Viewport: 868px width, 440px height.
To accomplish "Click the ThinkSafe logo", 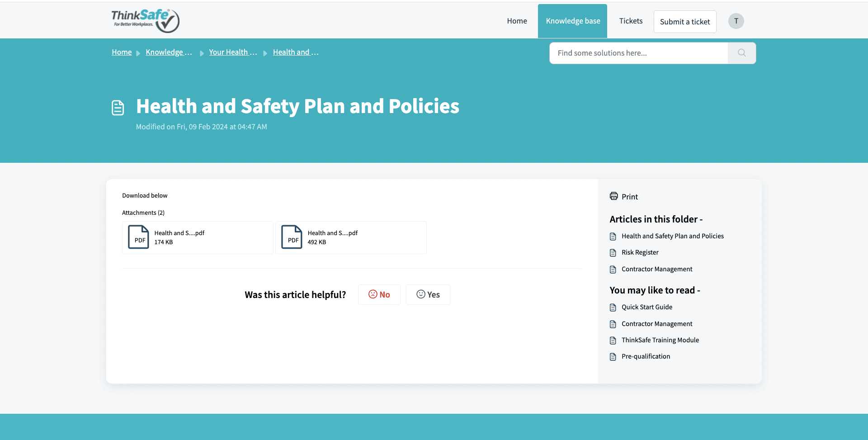I will click(x=145, y=20).
